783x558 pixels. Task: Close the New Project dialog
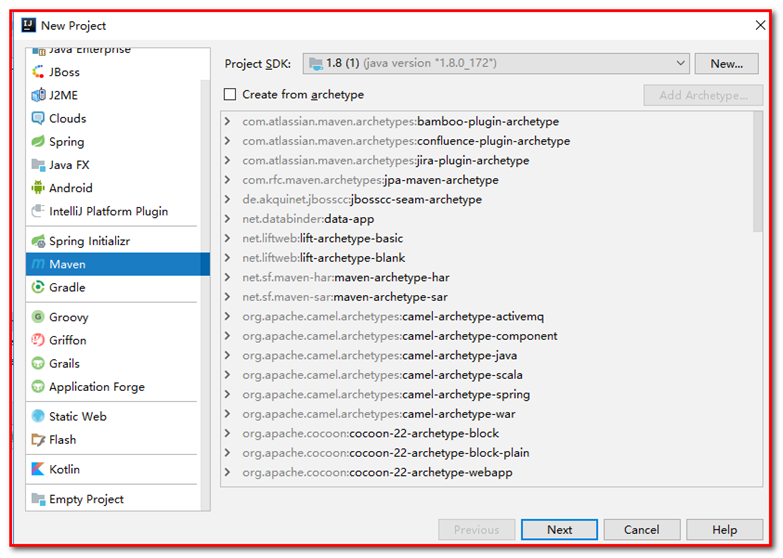760,25
